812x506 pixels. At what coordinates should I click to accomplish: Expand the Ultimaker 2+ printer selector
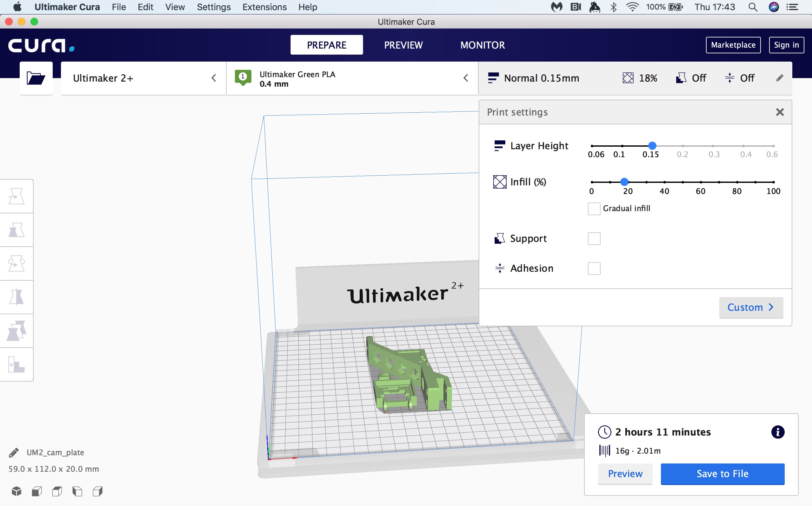point(143,78)
